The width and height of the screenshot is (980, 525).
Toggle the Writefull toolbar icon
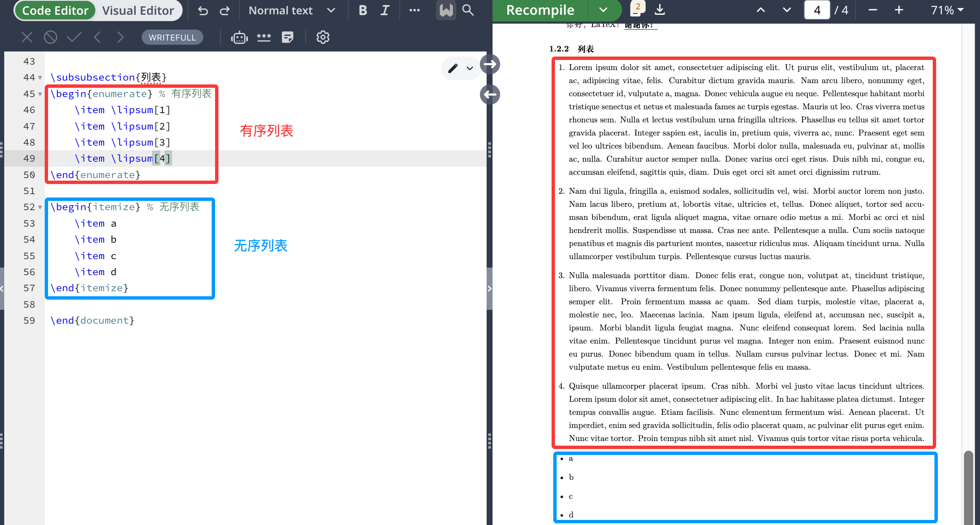(446, 10)
